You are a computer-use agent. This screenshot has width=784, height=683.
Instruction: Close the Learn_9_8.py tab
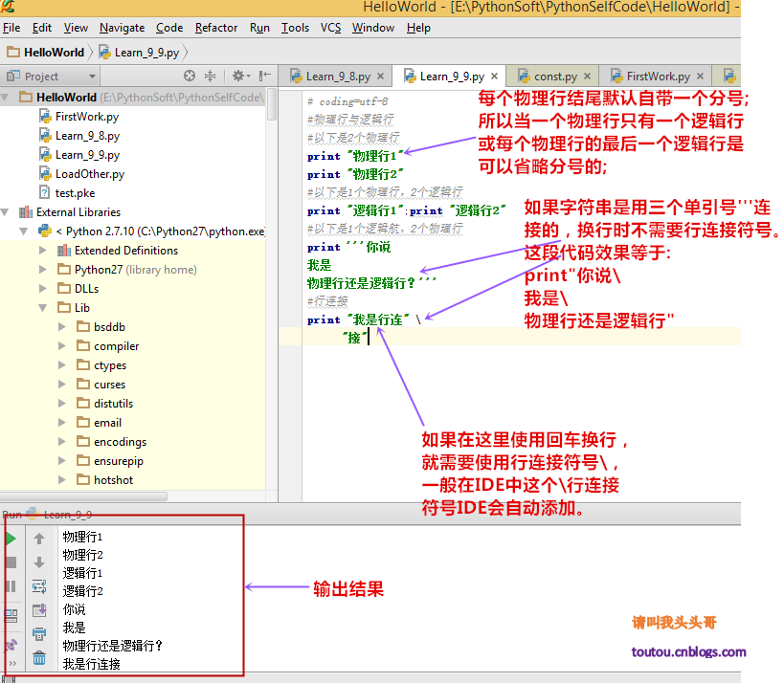[380, 77]
